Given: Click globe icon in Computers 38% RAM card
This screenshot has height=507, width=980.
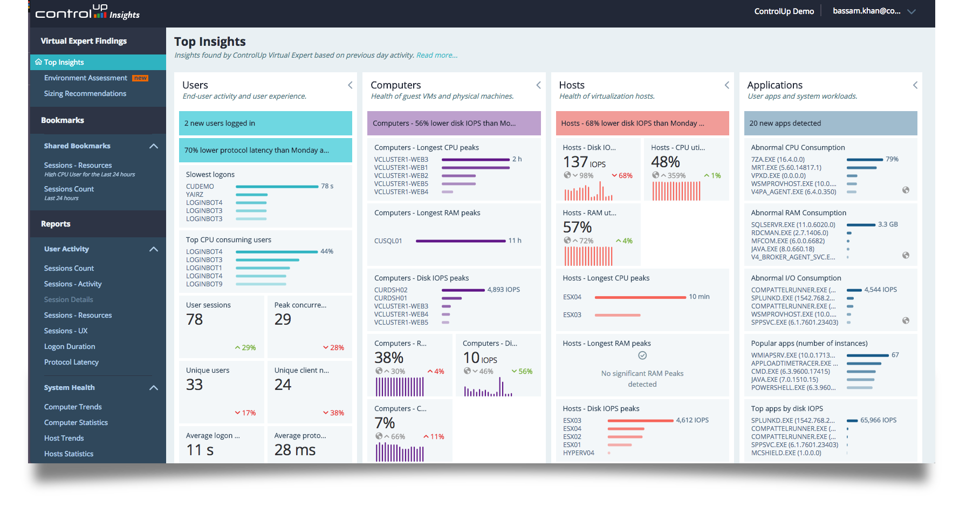Looking at the screenshot, I should (x=379, y=371).
